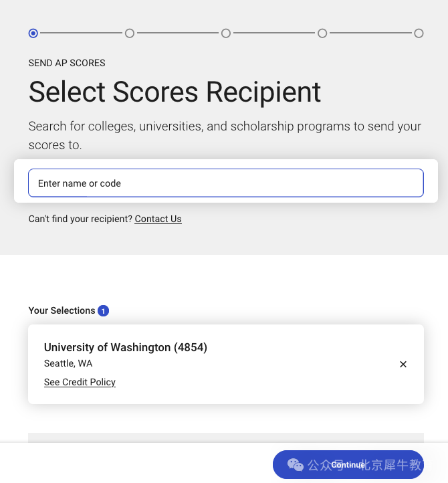This screenshot has height=483, width=448.
Task: Open the Contact Us link
Action: click(158, 219)
